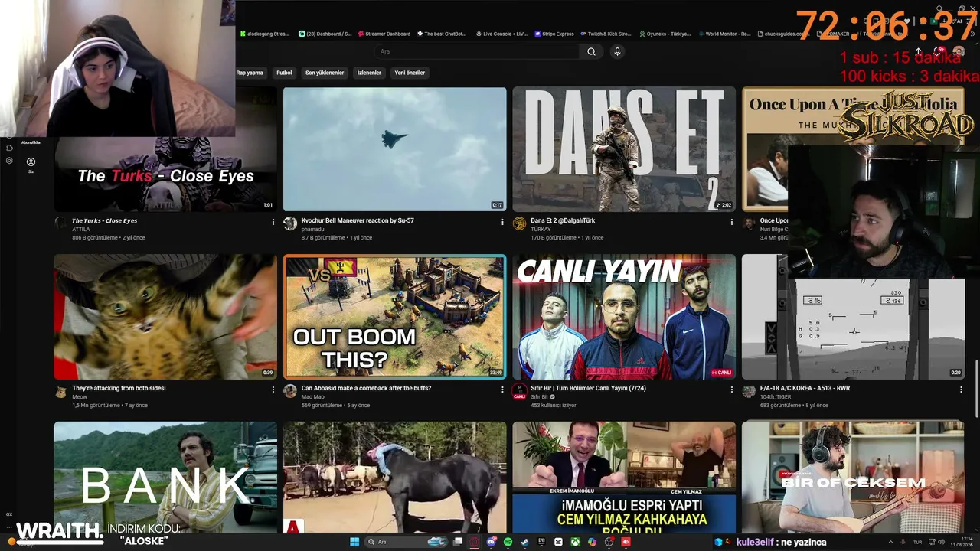Screen dimensions: 980x551
Task: Select the 'Yeni öneriler' filter chip
Action: pos(410,73)
